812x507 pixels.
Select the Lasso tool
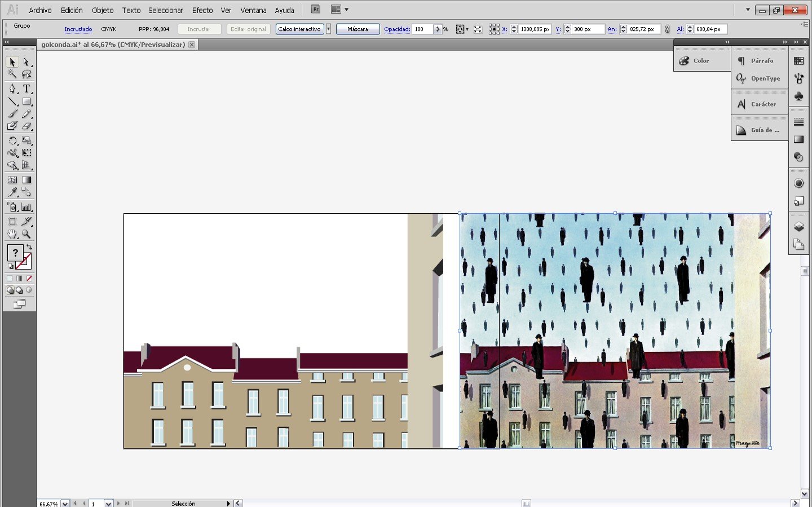[27, 74]
